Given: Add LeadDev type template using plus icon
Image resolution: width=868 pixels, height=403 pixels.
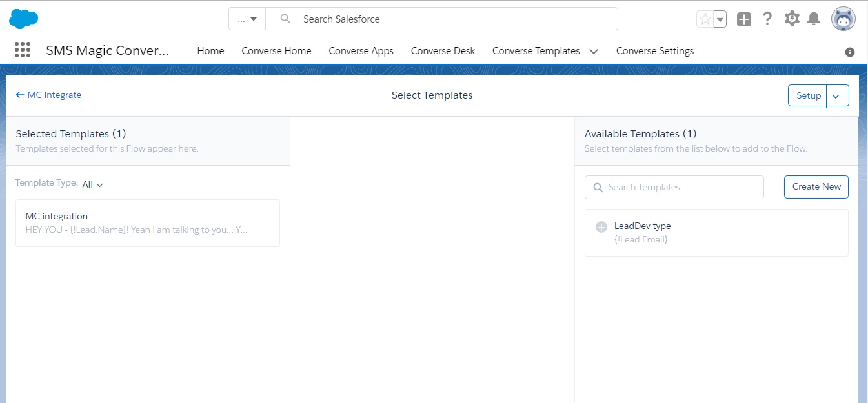Looking at the screenshot, I should click(x=601, y=227).
